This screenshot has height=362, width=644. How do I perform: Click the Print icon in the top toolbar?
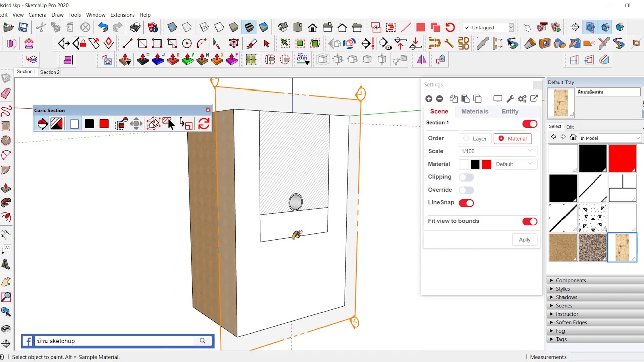(135, 27)
